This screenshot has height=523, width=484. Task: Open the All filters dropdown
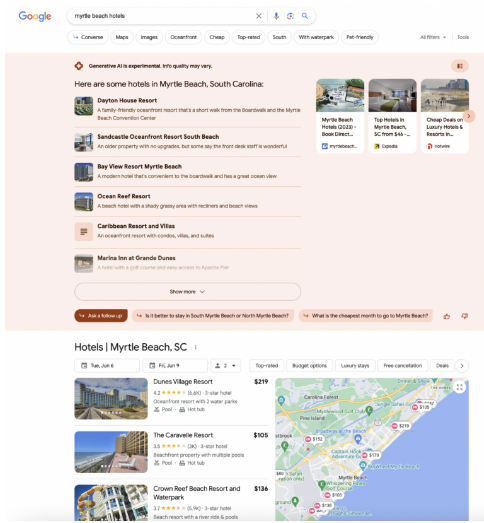coord(433,37)
